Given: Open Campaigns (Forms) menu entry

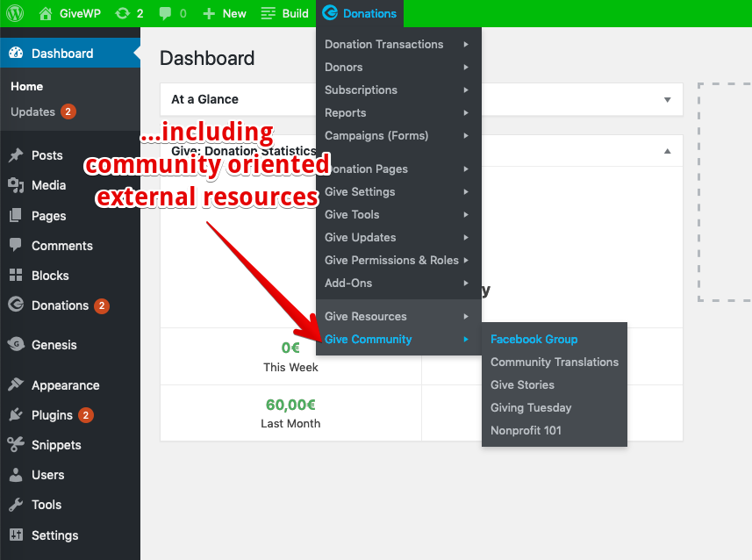Looking at the screenshot, I should [398, 135].
